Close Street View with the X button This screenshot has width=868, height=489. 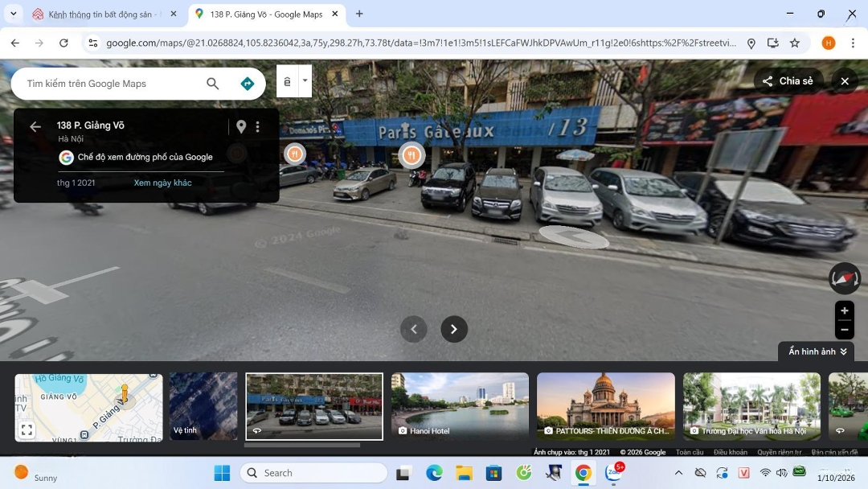click(x=845, y=81)
